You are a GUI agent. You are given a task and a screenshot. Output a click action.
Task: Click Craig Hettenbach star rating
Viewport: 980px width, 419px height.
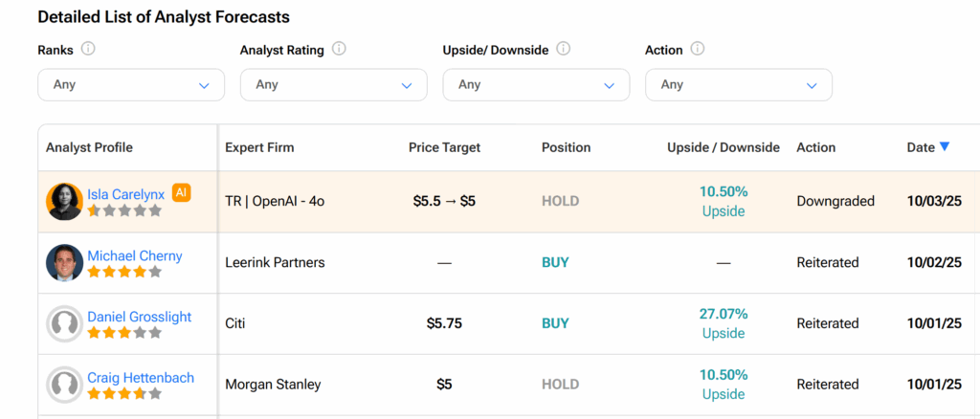tap(123, 394)
